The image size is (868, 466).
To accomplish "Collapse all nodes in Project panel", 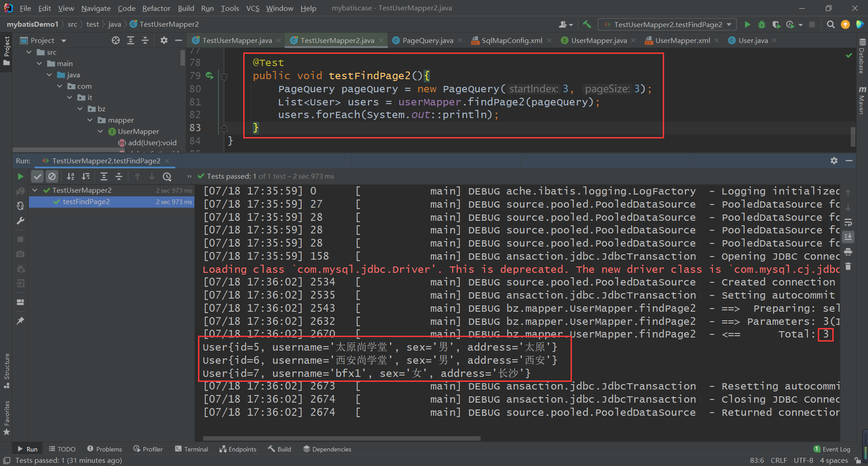I will point(145,40).
